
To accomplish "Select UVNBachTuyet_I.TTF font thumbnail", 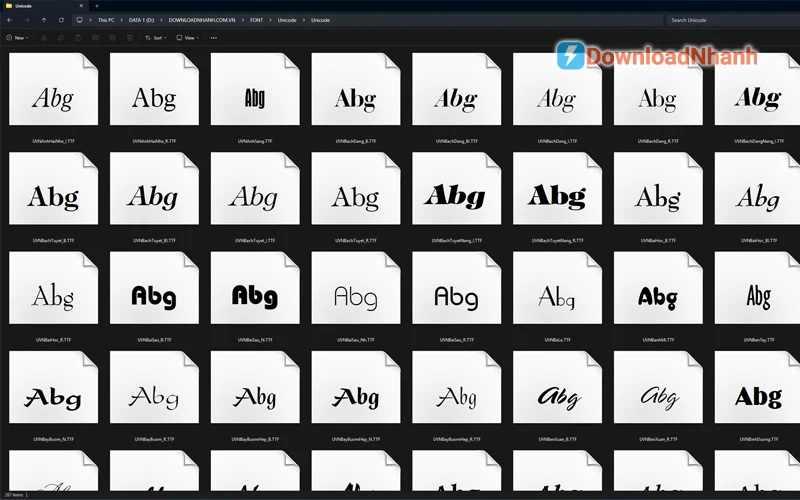I will [x=255, y=189].
